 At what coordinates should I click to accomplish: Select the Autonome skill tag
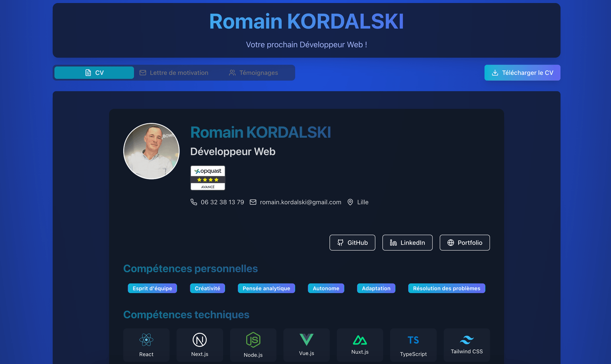(326, 288)
